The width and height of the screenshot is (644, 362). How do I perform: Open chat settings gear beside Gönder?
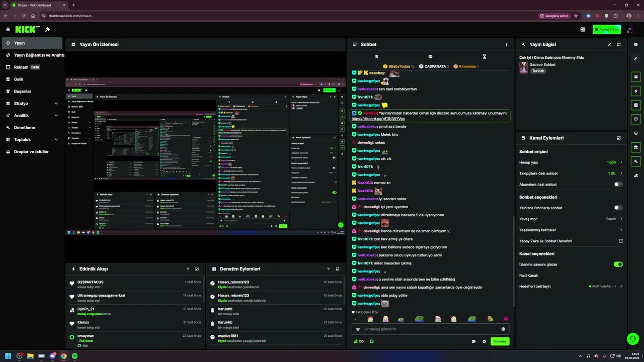(485, 341)
